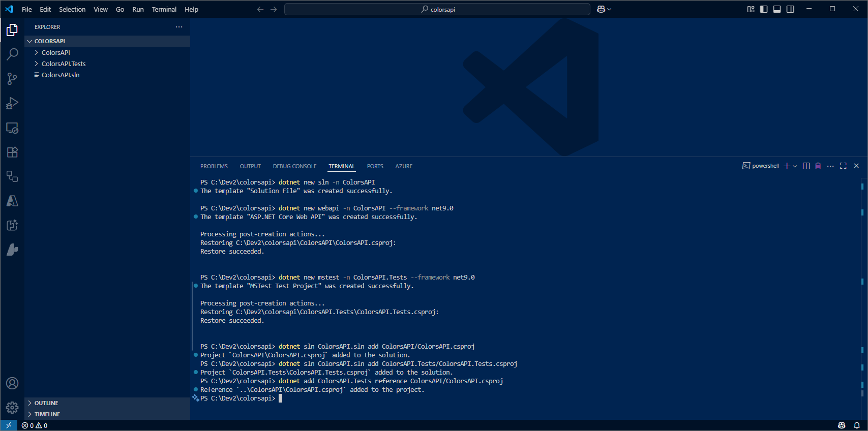
Task: Open the Source Control view
Action: [12, 79]
